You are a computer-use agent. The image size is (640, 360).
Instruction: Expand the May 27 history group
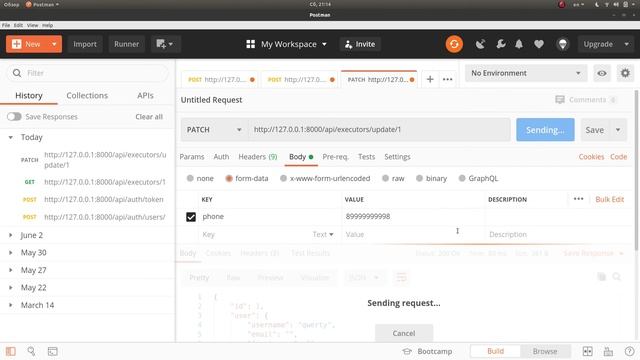(x=11, y=270)
